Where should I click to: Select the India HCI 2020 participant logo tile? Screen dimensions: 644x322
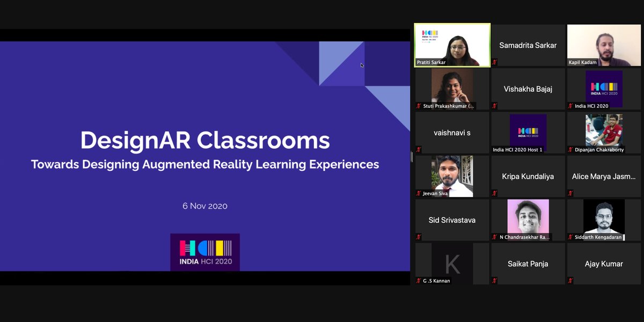[x=604, y=89]
